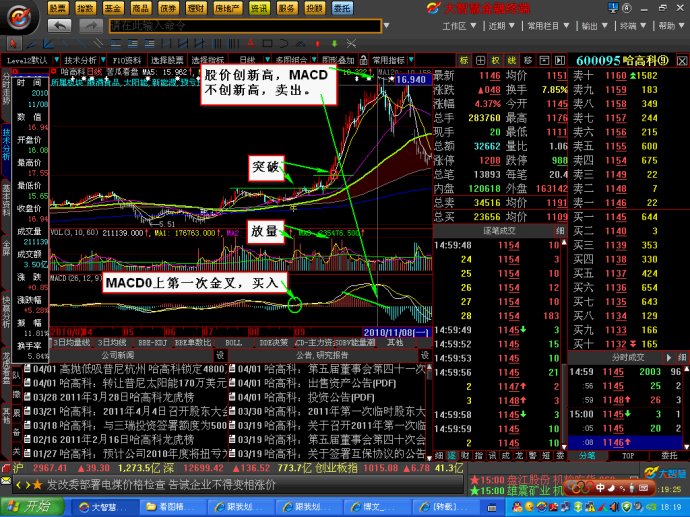Open the 帮助 dropdown menu

[671, 26]
